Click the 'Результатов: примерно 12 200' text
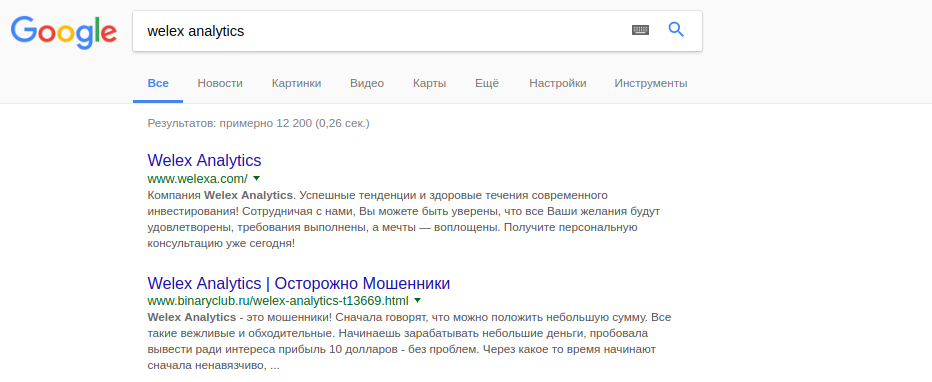The width and height of the screenshot is (932, 382). [229, 124]
